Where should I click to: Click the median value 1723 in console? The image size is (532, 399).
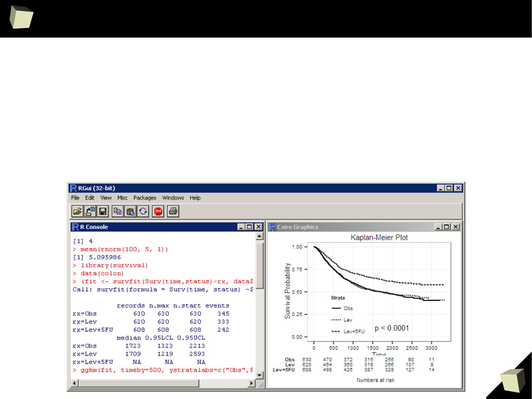(x=133, y=346)
